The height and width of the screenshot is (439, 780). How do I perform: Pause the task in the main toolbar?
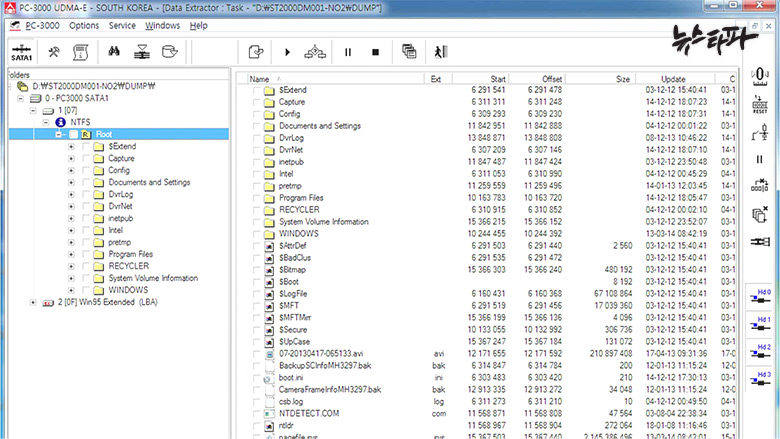pos(348,52)
